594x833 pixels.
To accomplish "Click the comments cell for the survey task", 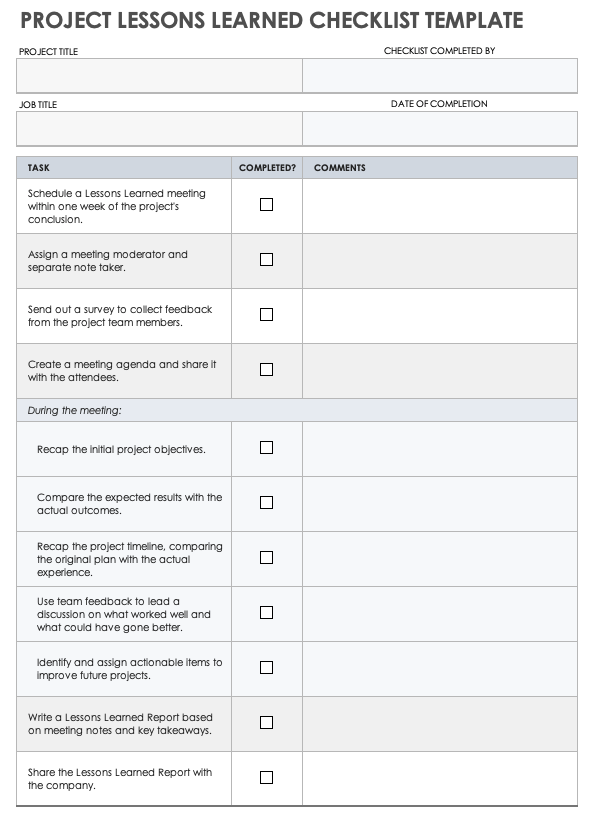I will 440,316.
